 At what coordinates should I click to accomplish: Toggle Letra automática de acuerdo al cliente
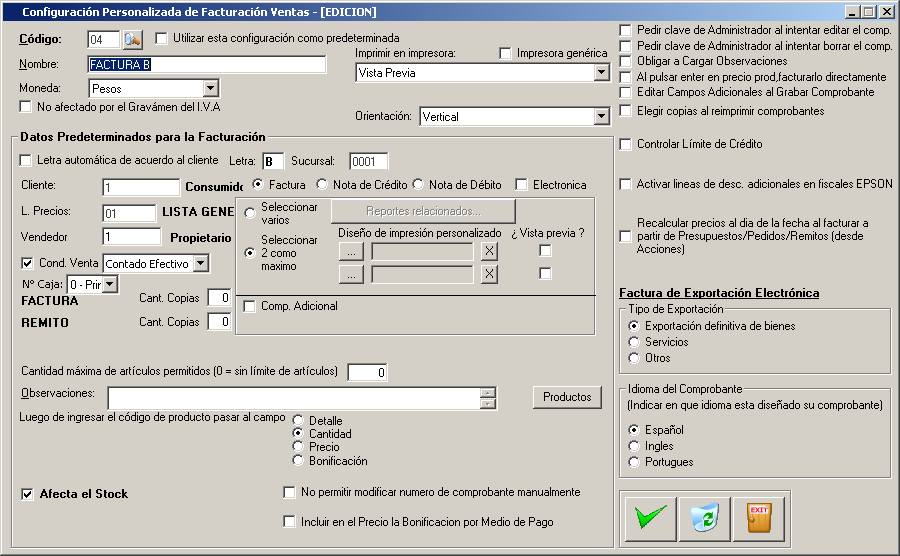click(x=25, y=160)
